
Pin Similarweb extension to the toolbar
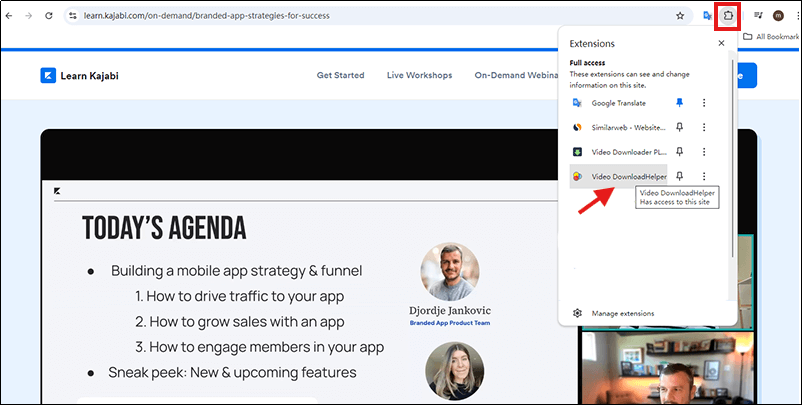click(680, 127)
